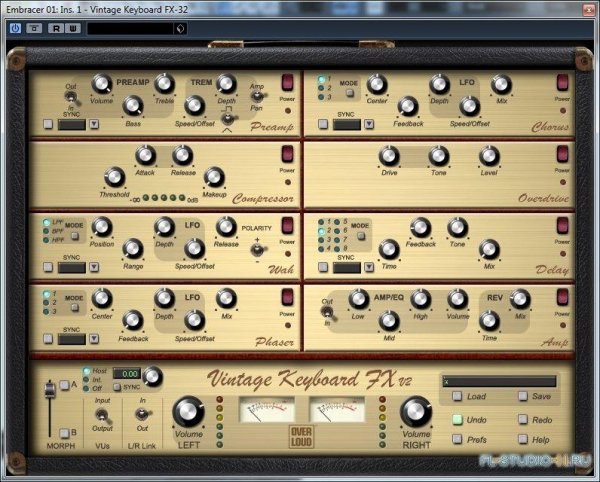Click the Chorus Center knob
Image resolution: width=600 pixels, height=482 pixels.
(x=377, y=84)
